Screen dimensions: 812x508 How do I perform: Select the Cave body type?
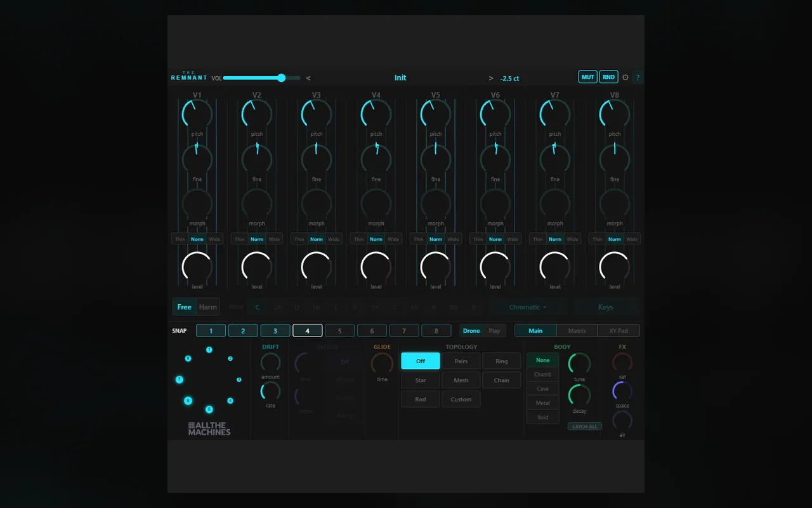[543, 389]
